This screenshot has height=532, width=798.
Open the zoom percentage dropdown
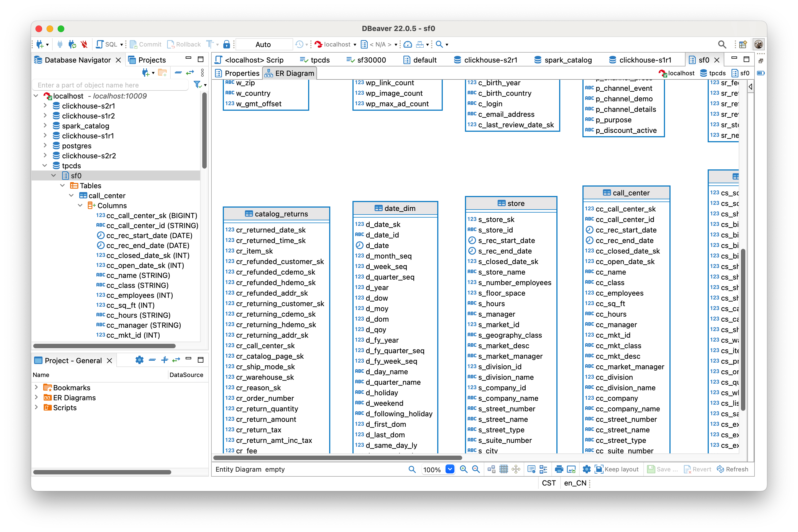coord(450,469)
